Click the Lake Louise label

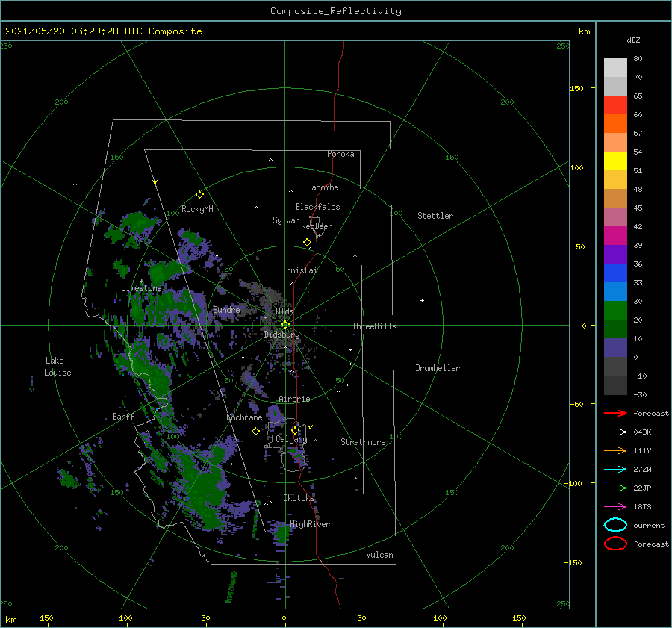point(57,367)
